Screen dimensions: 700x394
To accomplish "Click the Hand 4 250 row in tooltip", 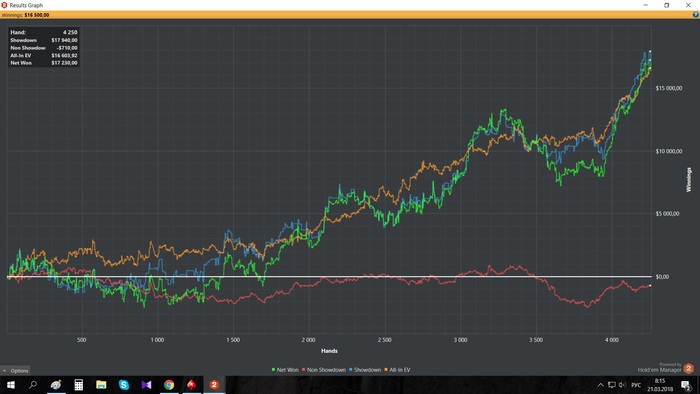I will [44, 32].
